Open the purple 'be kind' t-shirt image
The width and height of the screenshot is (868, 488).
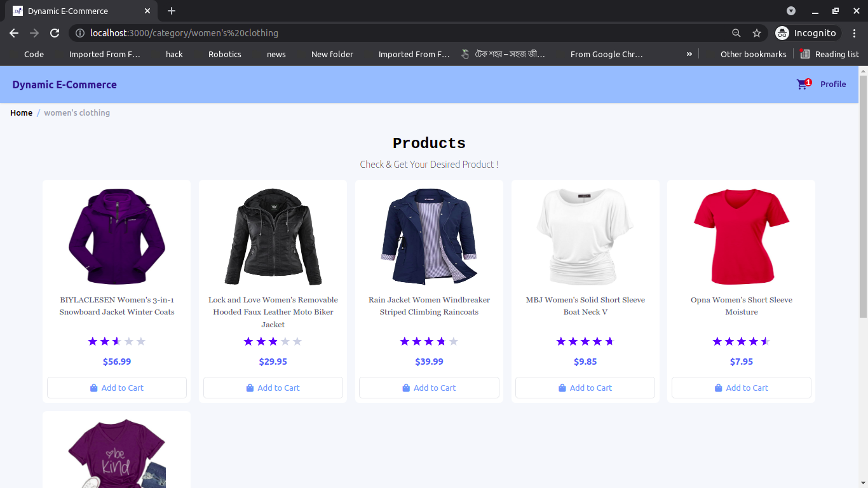(x=117, y=453)
